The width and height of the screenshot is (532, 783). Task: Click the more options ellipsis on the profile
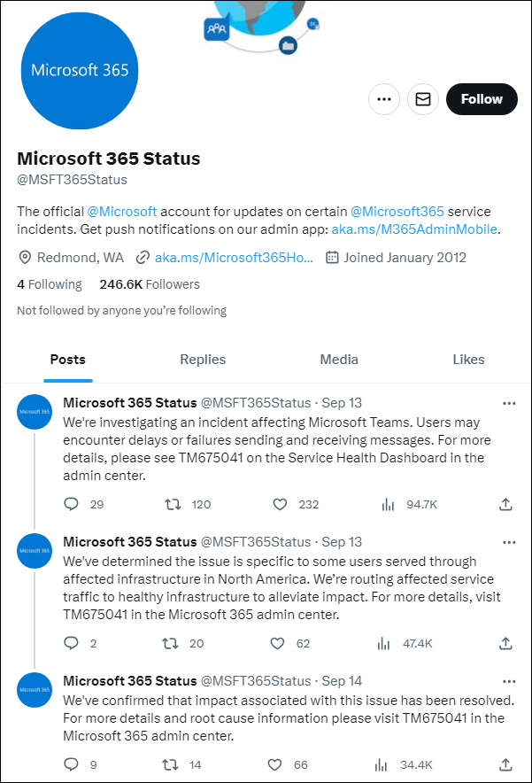click(383, 99)
